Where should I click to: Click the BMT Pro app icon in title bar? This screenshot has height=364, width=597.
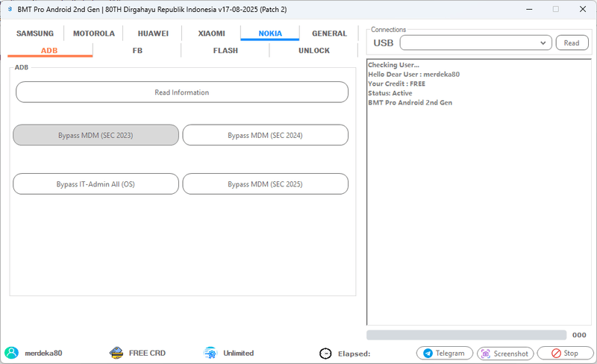(10, 9)
